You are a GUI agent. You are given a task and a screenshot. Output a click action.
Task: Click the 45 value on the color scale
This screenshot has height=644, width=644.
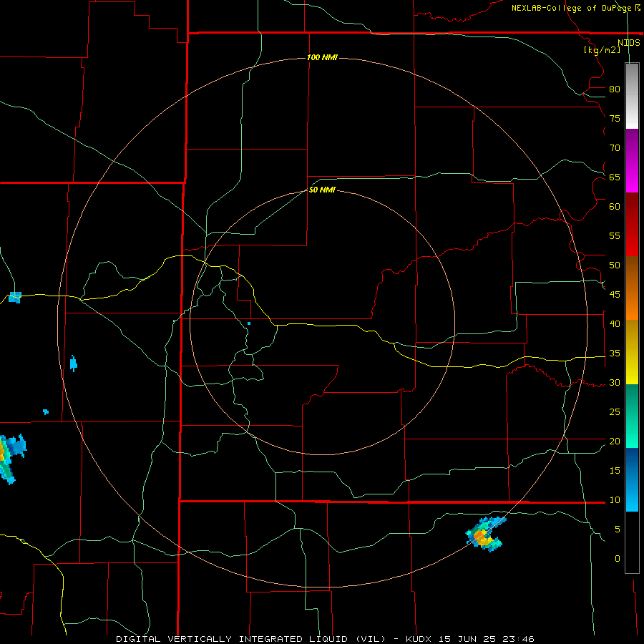click(x=615, y=295)
